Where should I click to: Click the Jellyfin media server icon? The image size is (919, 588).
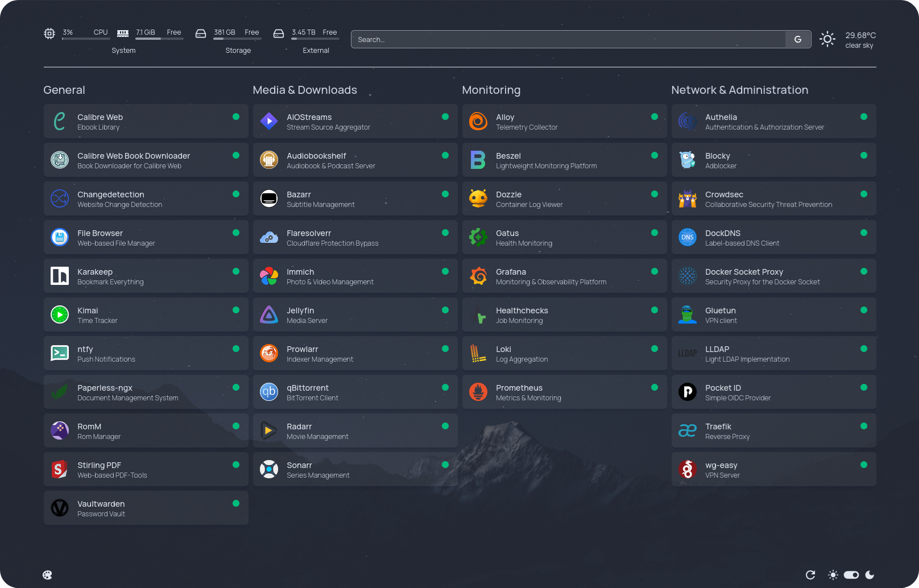pos(268,314)
